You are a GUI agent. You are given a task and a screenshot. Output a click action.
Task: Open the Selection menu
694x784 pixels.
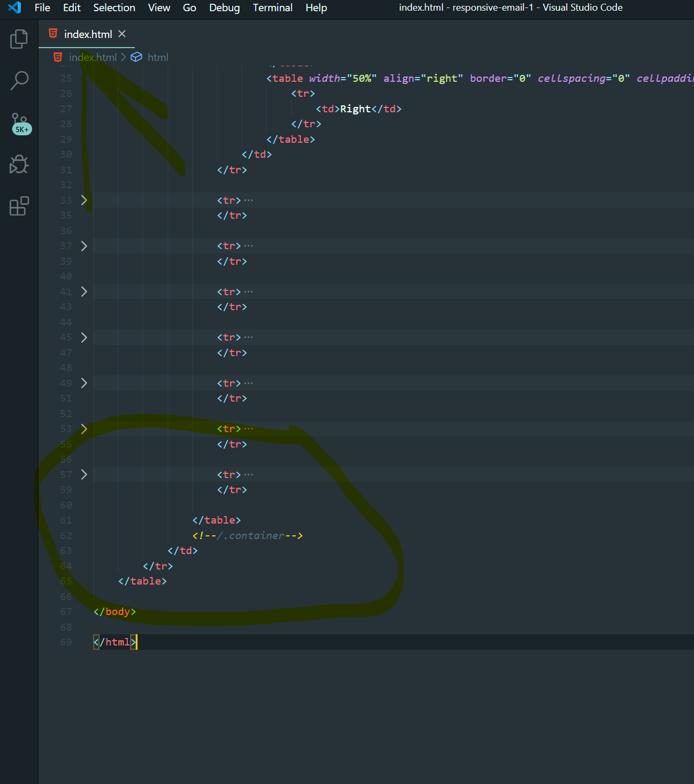(x=114, y=7)
